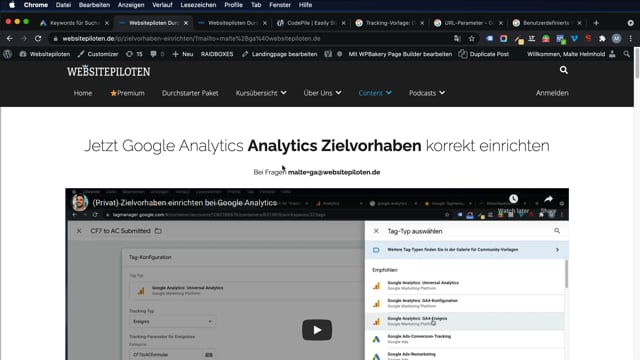Open the Chrome extensions puzzle icon
Screen dimensions: 640x360
tap(602, 38)
